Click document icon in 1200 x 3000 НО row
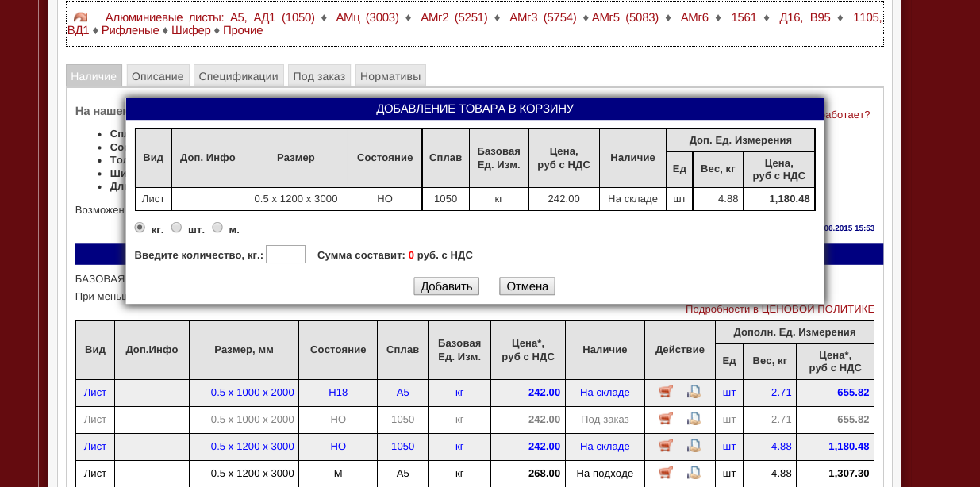Screen dimensions: 980x487 (694, 446)
